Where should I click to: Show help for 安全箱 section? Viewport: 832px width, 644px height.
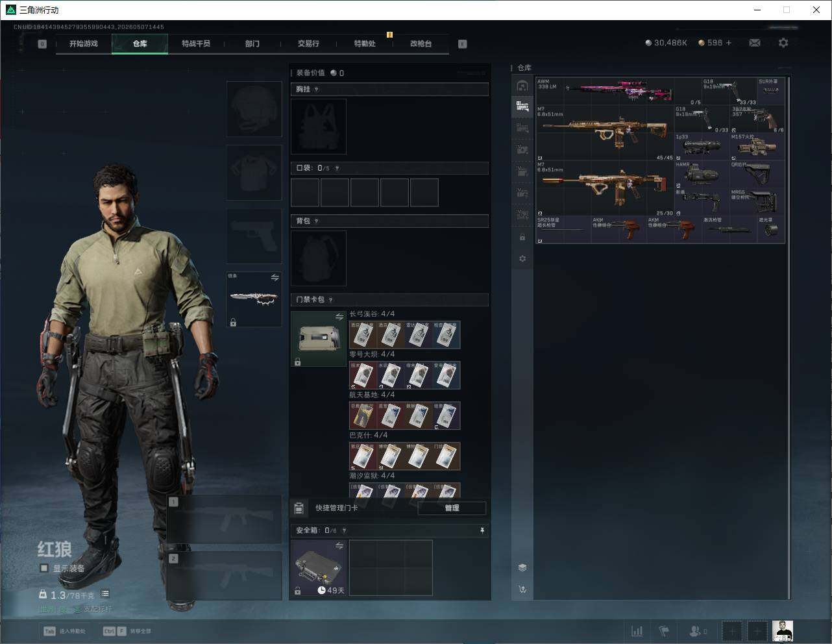[x=344, y=530]
